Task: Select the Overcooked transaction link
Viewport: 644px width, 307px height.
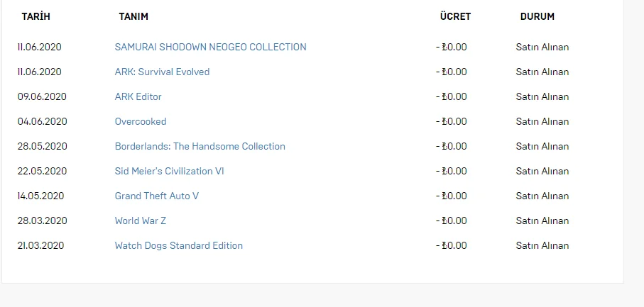Action: (141, 121)
